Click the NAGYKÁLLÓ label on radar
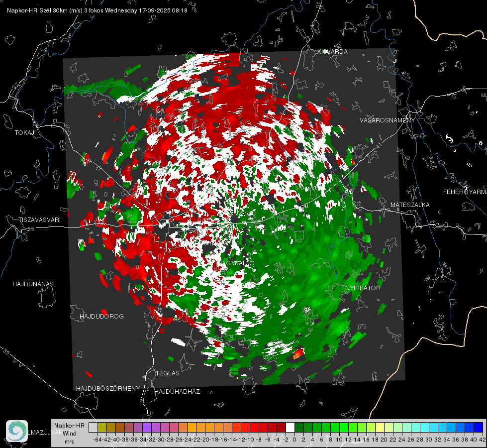 tap(237, 263)
